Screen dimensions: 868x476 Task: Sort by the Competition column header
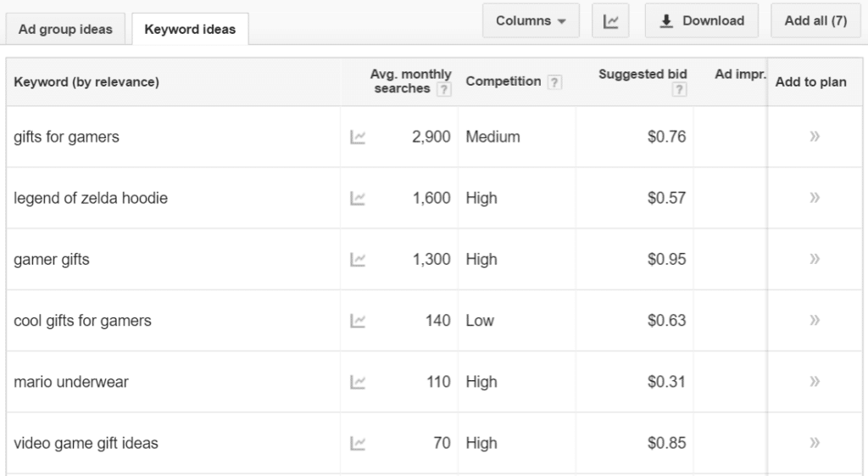tap(503, 81)
